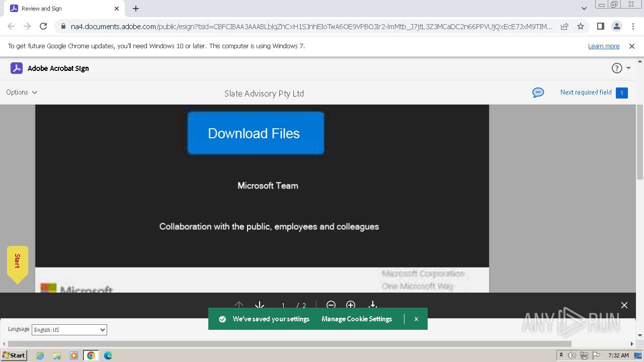
Task: Open a new browser tab
Action: pyautogui.click(x=136, y=9)
